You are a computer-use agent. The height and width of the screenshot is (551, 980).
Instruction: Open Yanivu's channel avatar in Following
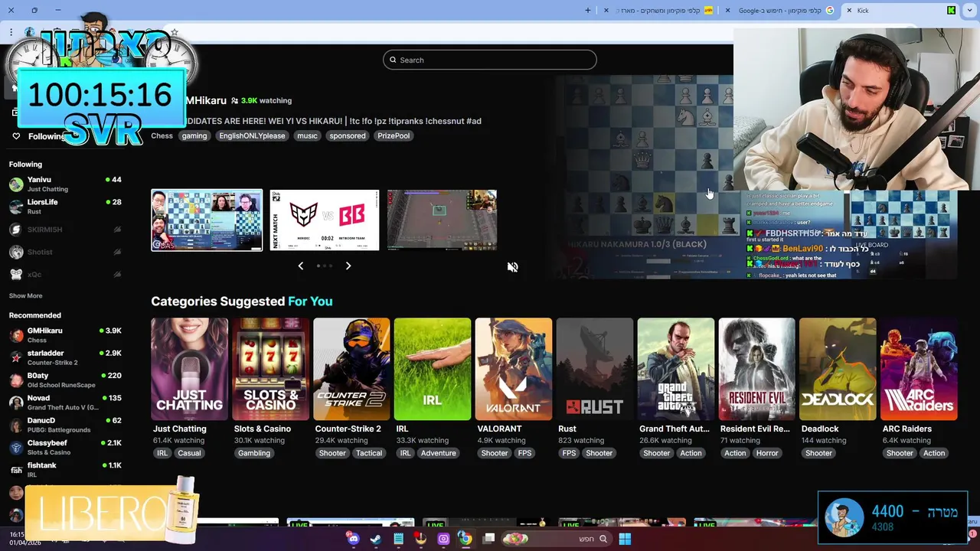(16, 184)
